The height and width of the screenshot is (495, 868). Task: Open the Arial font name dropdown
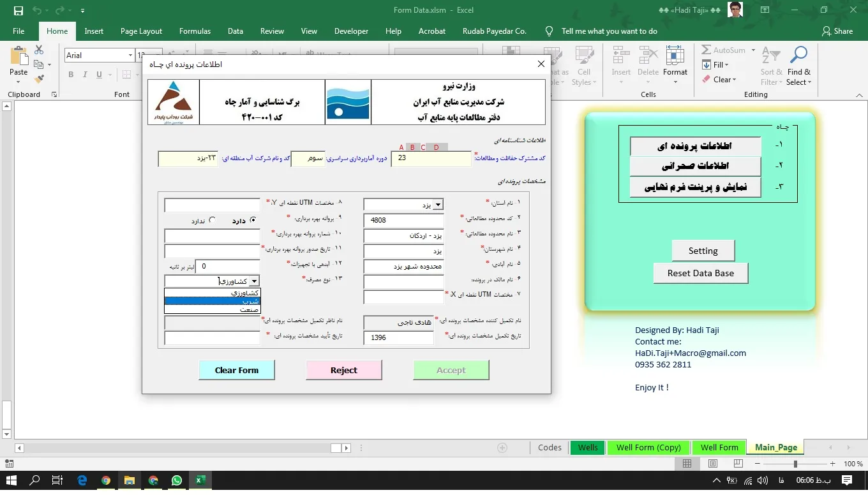[130, 55]
